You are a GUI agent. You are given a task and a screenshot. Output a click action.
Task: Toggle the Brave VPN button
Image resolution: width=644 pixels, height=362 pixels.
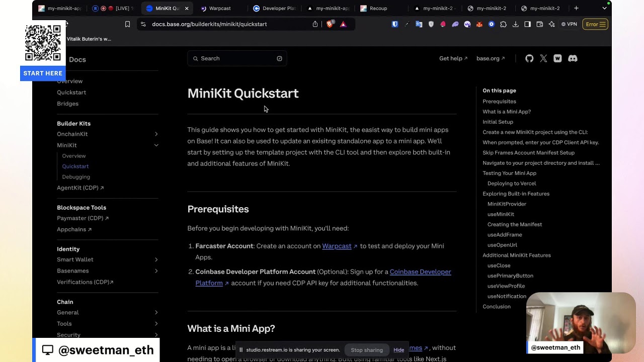[x=569, y=24]
